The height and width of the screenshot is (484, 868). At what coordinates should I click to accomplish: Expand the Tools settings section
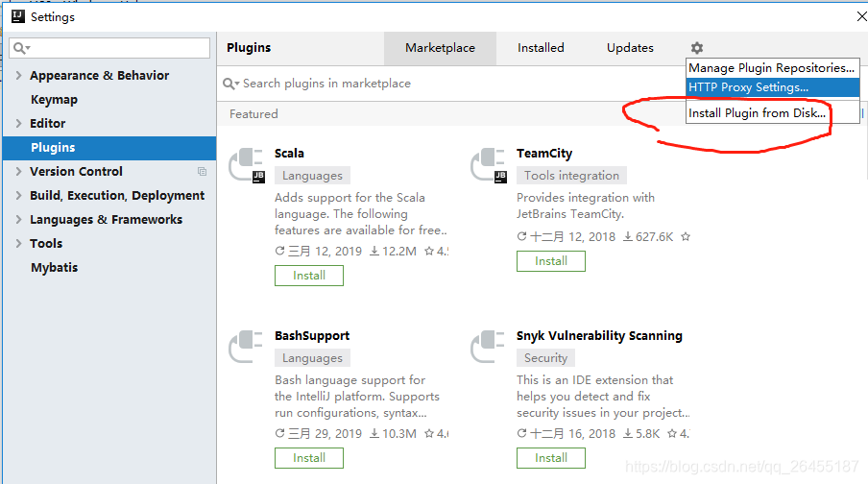(x=19, y=244)
